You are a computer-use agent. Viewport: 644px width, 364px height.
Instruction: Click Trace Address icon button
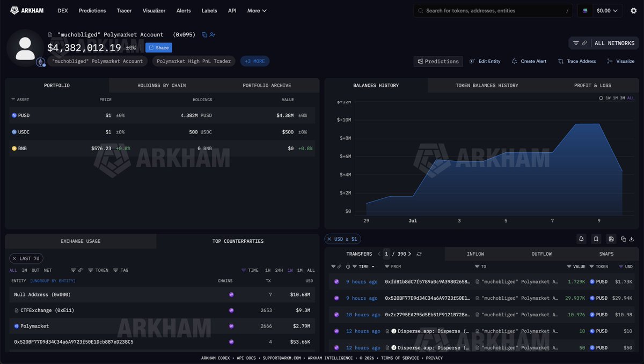tap(577, 61)
